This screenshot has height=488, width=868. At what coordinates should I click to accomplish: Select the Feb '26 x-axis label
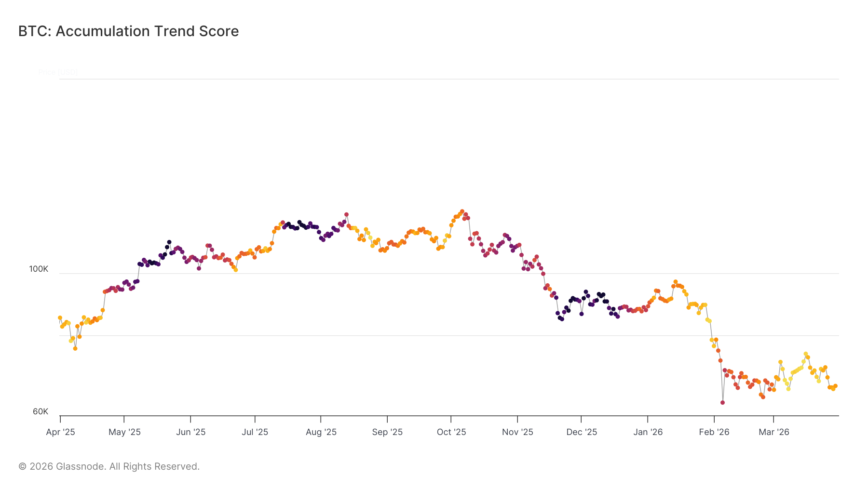[714, 432]
